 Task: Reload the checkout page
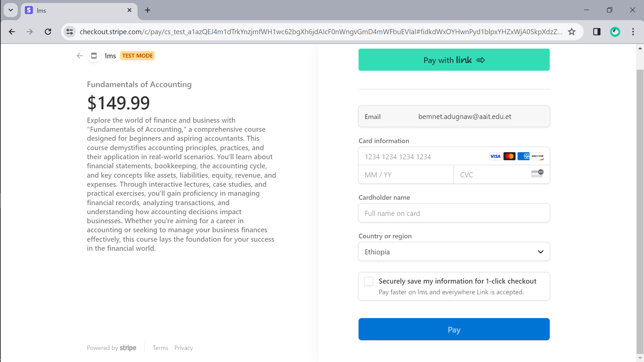[x=48, y=32]
